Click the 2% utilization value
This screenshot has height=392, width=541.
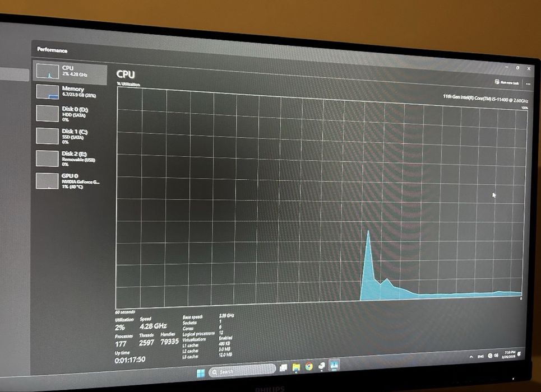pyautogui.click(x=120, y=327)
